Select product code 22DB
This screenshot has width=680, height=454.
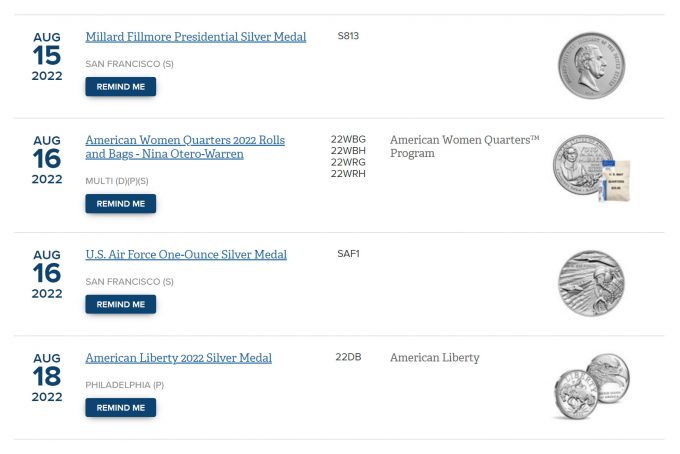[x=348, y=357]
